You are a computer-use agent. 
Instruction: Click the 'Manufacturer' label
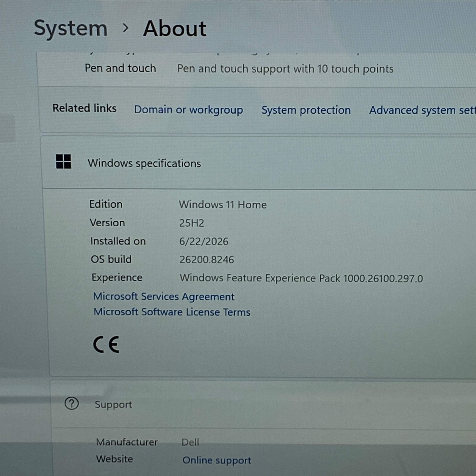pyautogui.click(x=127, y=442)
